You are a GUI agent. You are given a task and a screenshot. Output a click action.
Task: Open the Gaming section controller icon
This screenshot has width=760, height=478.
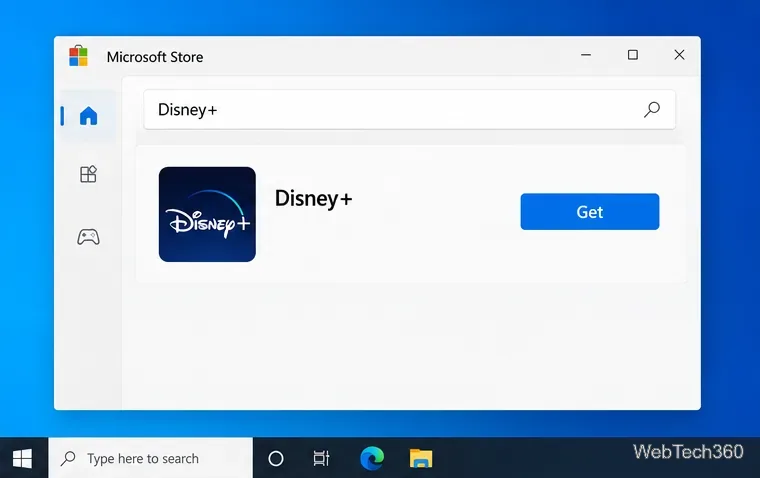point(88,237)
